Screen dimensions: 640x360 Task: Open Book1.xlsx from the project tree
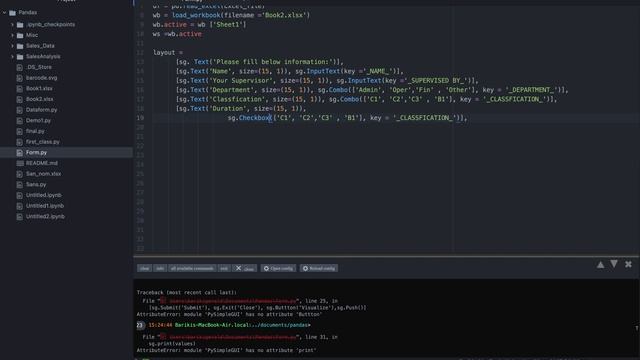[x=39, y=88]
